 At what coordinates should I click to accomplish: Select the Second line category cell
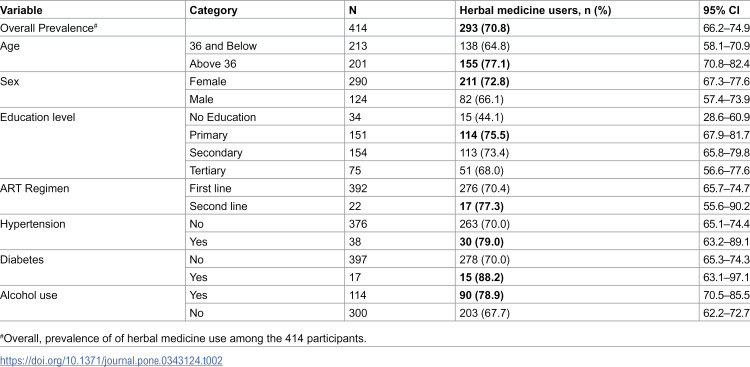pos(218,206)
